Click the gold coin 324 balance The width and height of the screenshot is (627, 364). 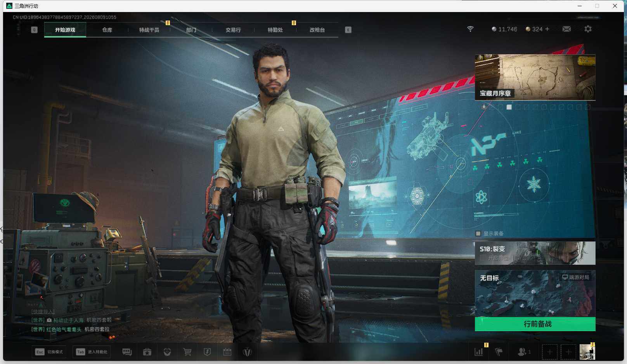coord(534,29)
